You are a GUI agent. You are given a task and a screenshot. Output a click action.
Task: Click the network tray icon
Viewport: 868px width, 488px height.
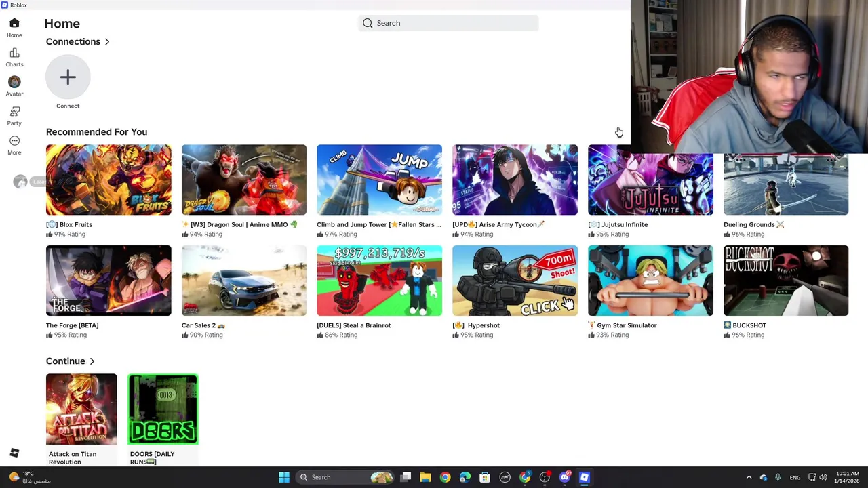click(x=812, y=477)
